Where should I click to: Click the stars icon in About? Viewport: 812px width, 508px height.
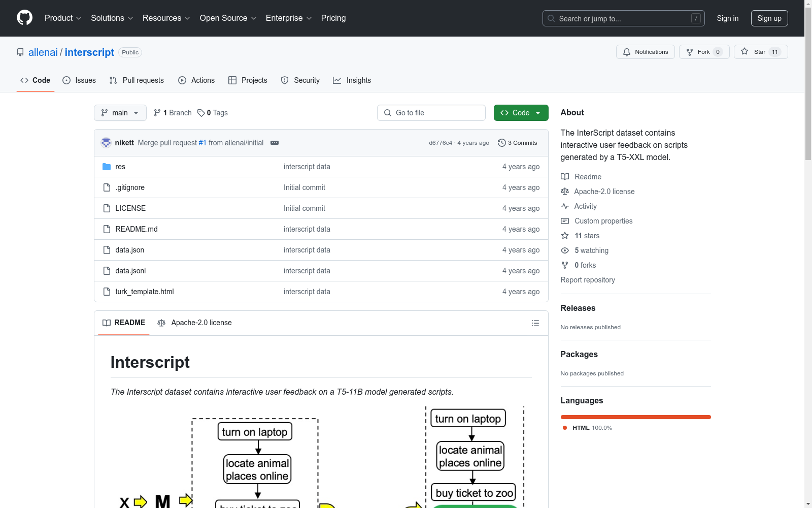coord(565,236)
